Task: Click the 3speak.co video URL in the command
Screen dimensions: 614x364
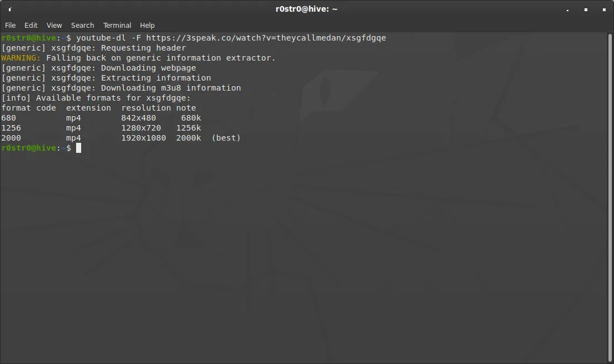Action: pos(266,38)
